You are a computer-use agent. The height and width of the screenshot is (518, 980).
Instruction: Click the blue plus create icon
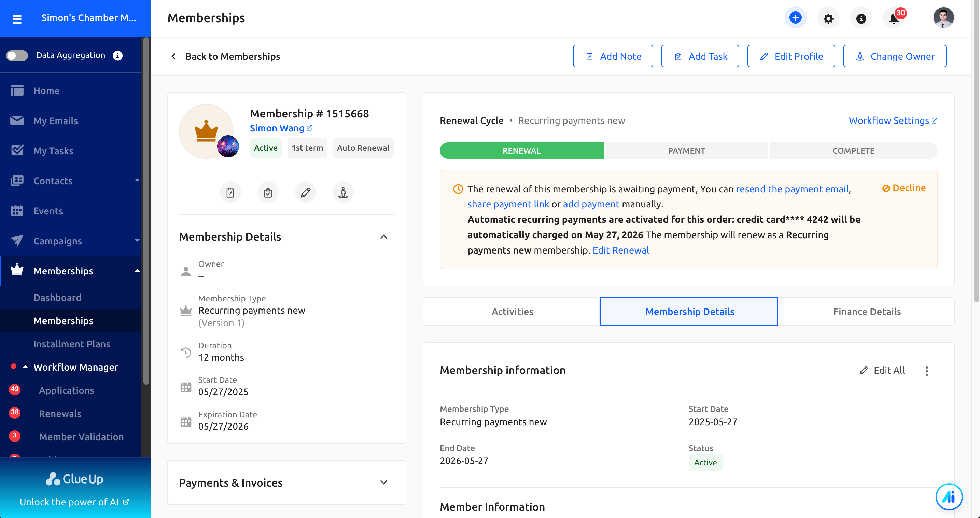(x=795, y=18)
